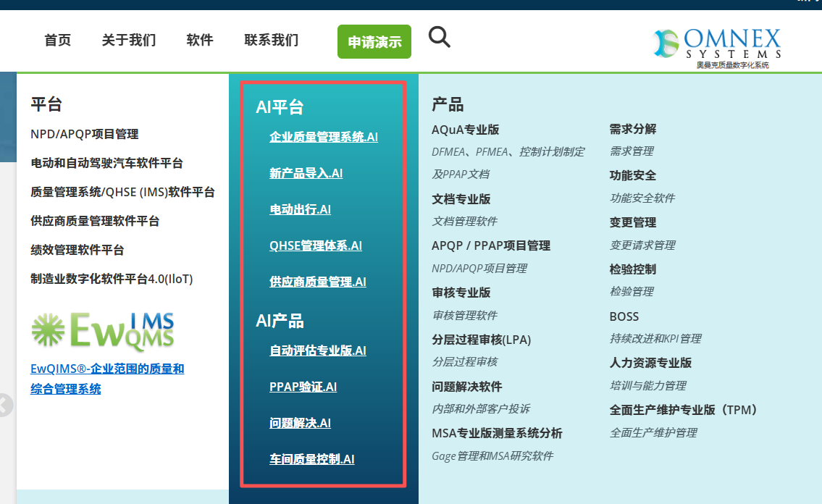
Task: Click the EwQIMS logo image
Action: (x=103, y=332)
